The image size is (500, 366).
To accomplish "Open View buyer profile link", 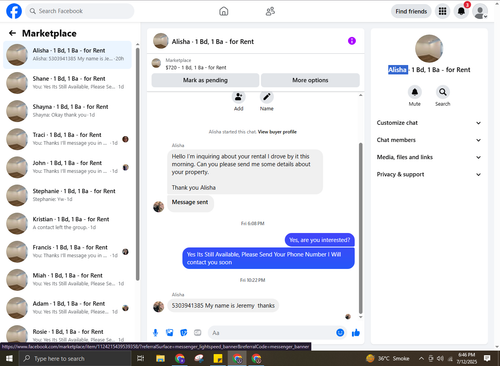I will coord(277,132).
